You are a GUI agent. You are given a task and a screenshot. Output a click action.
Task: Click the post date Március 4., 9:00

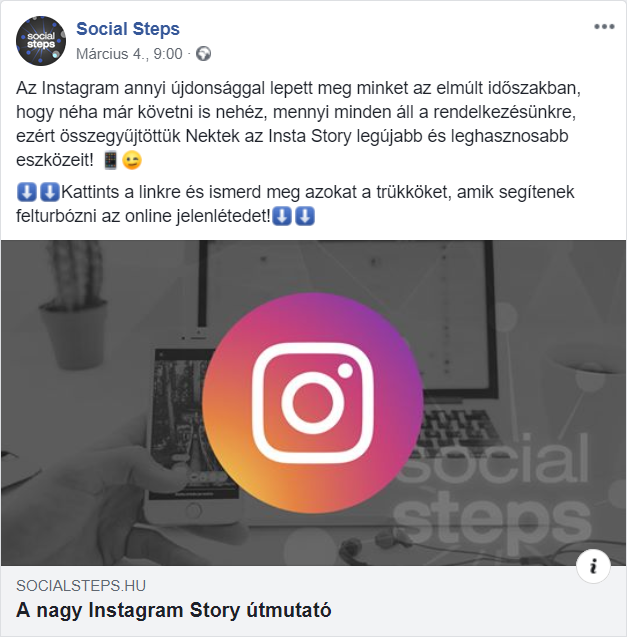coord(129,53)
